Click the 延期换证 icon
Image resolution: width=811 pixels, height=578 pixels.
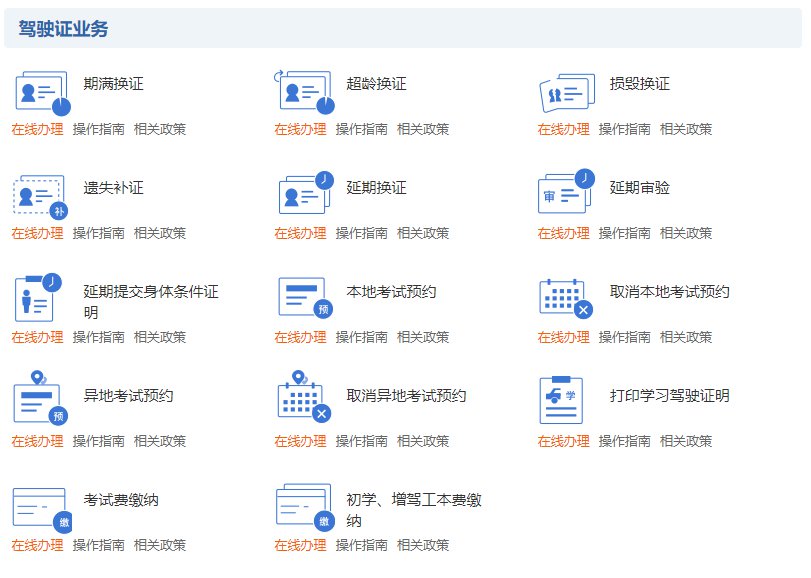click(x=305, y=193)
